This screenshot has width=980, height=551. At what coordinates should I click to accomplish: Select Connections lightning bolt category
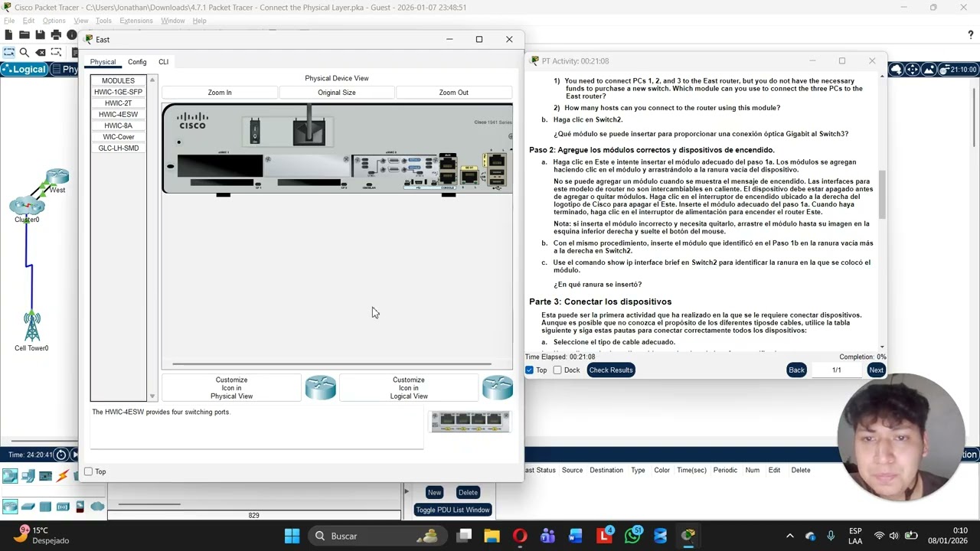tap(62, 476)
